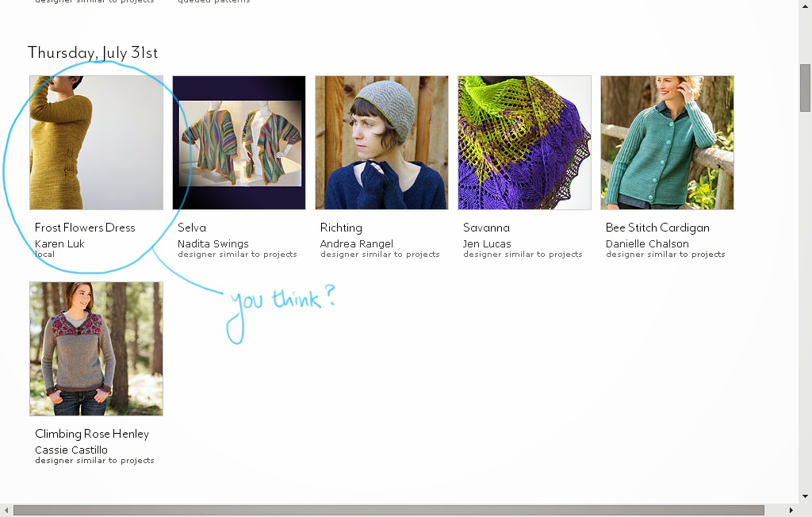The width and height of the screenshot is (812, 517).
Task: Click the horizontal scrollbar thumb
Action: tap(389, 511)
